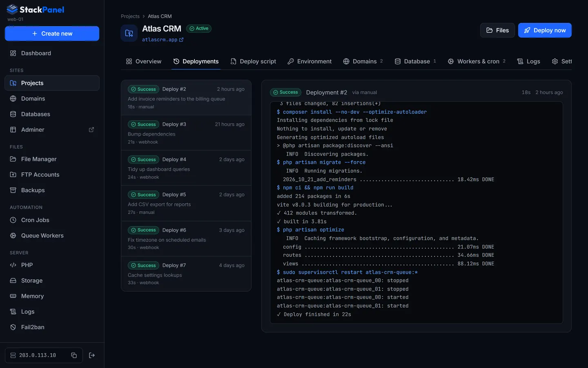This screenshot has height=368, width=588.
Task: Open server Logs in sidebar
Action: [52, 312]
